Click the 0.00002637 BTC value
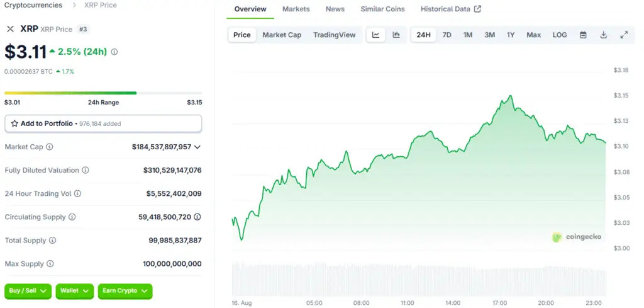The image size is (644, 308). [x=28, y=72]
